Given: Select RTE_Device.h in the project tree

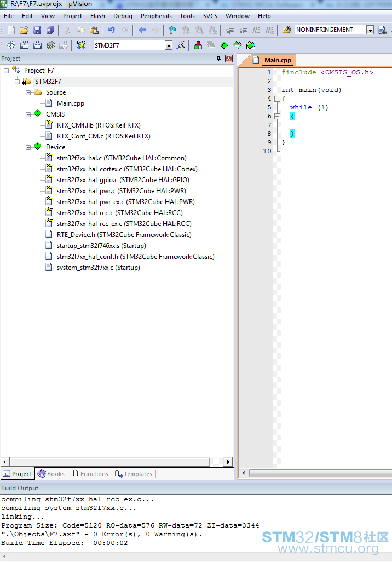Looking at the screenshot, I should (x=124, y=235).
